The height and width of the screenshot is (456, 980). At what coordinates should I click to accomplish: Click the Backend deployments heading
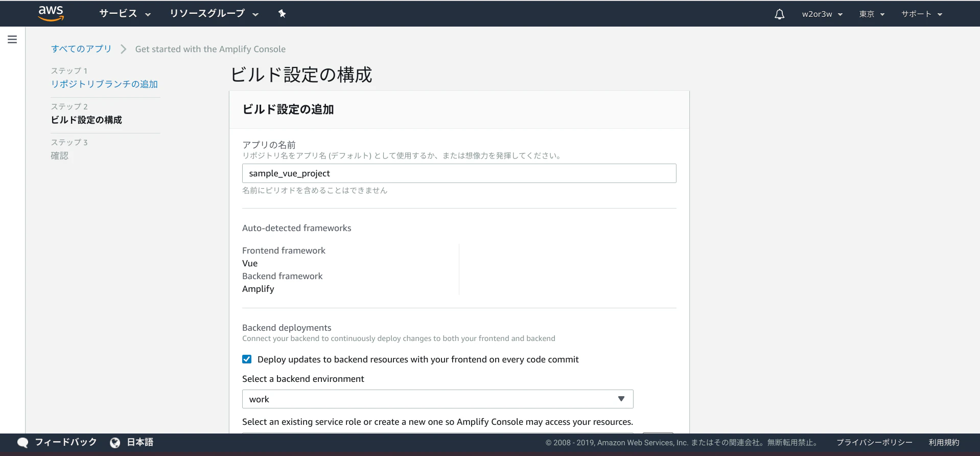[287, 328]
